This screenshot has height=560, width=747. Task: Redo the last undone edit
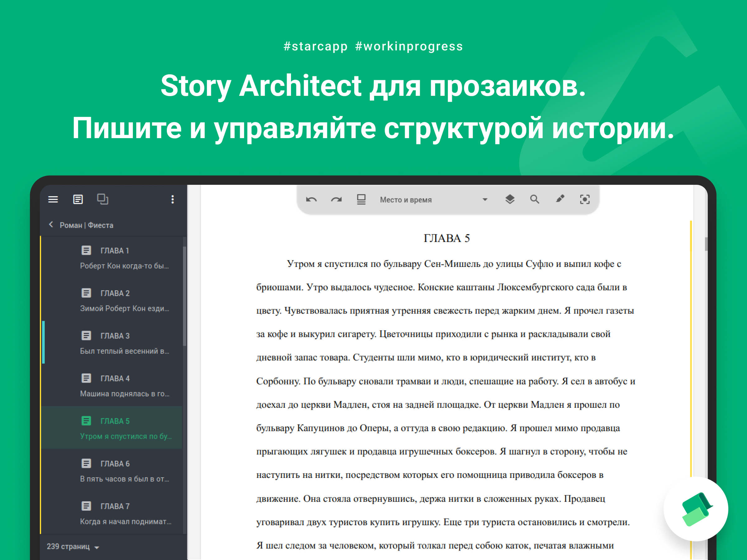point(336,199)
